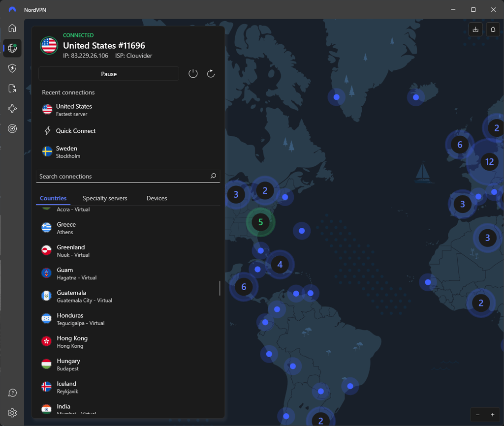Click the Hungary flag icon
504x426 pixels.
coord(46,364)
